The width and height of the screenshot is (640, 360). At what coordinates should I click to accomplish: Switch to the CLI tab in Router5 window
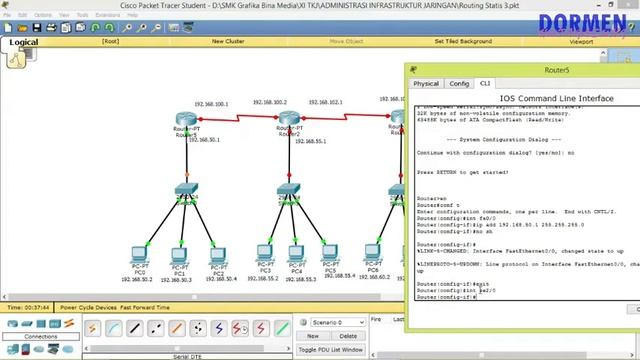tap(485, 83)
